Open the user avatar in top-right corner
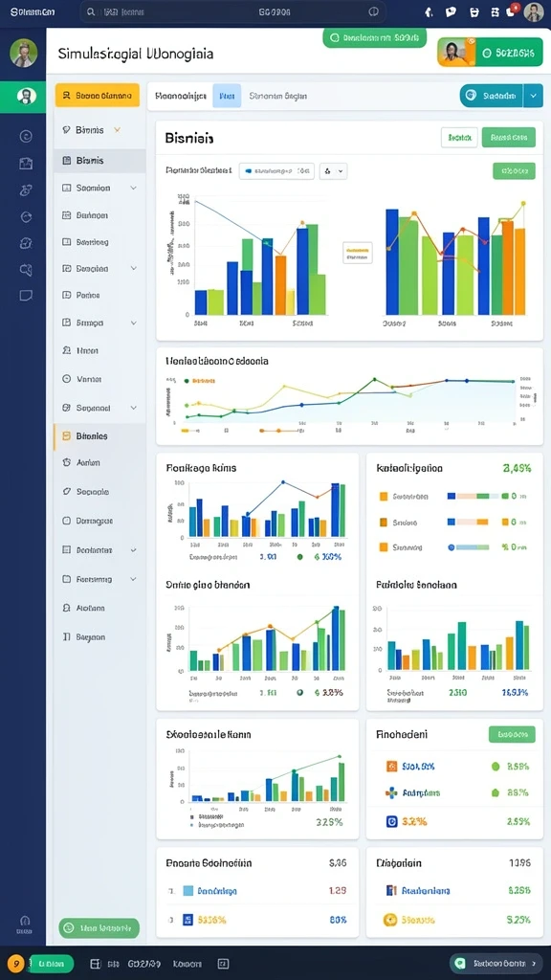 tap(534, 11)
